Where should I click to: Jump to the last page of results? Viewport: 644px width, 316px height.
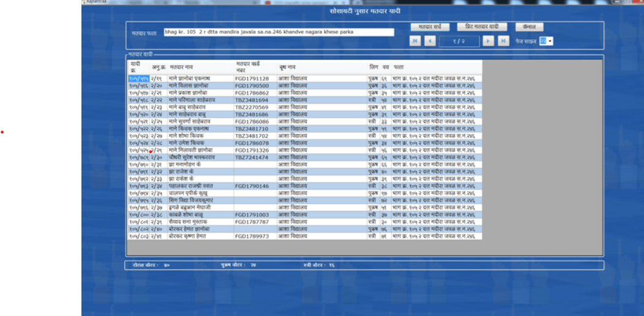pos(503,41)
